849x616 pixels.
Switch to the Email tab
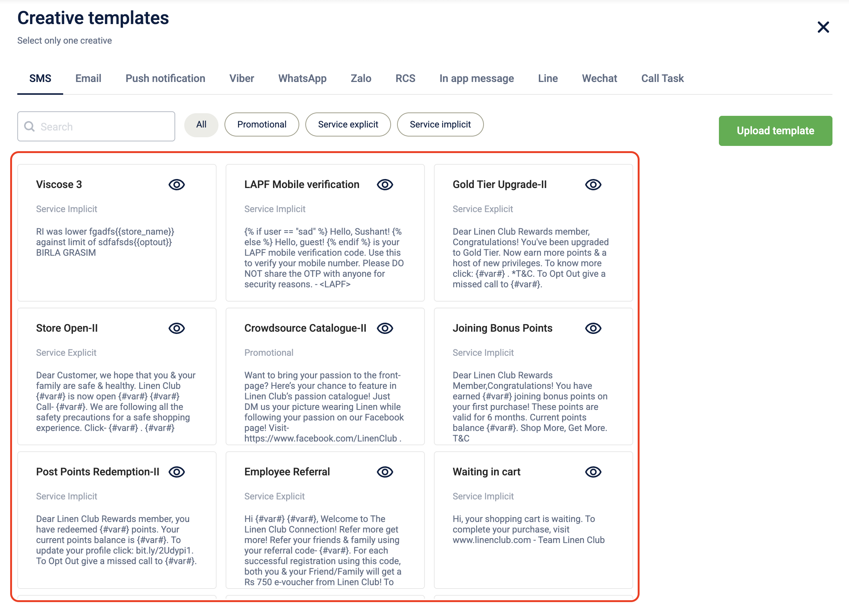click(88, 78)
